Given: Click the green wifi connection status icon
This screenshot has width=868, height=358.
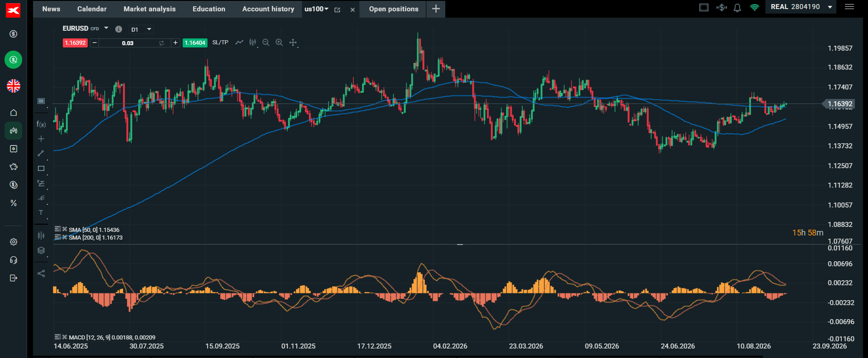Looking at the screenshot, I should 755,7.
